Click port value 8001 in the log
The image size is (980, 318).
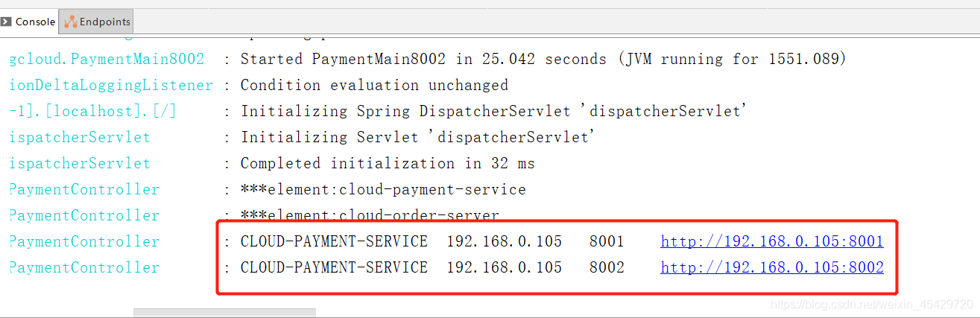tap(607, 241)
